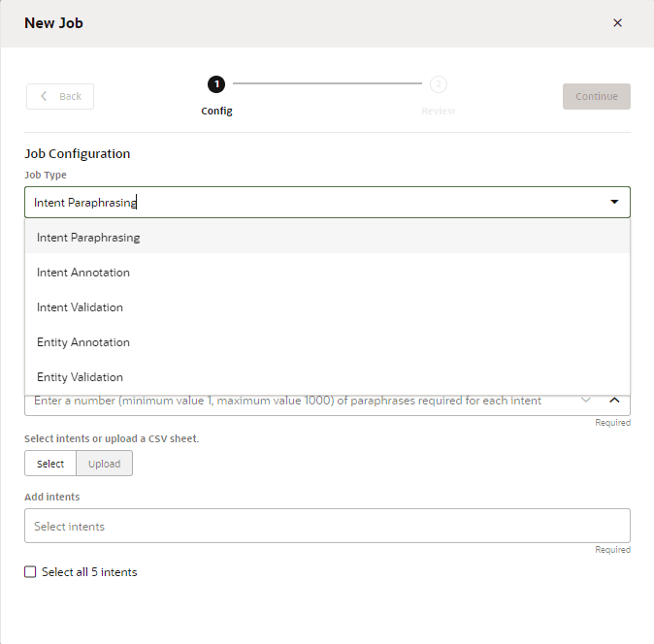Click the Config step label
Screen dimensions: 654x644
tap(216, 111)
